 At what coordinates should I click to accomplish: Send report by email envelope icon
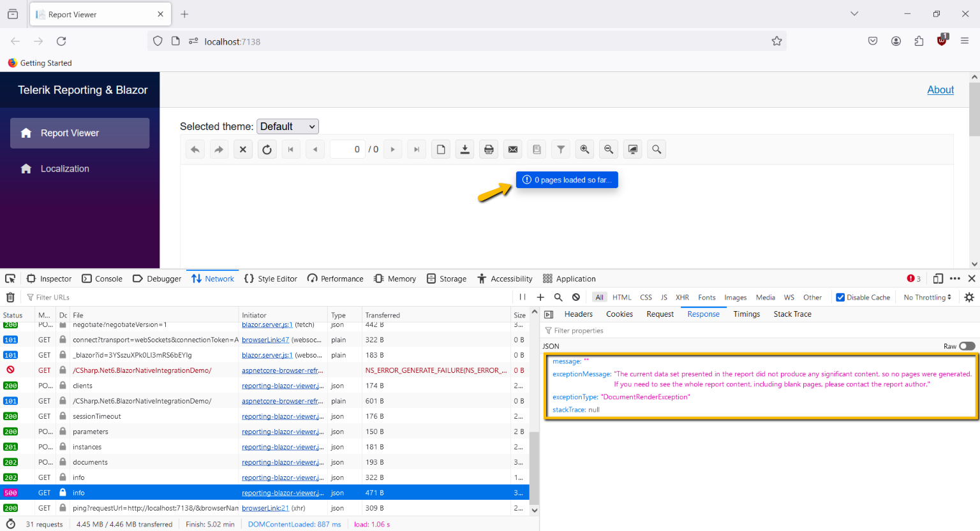[x=513, y=150]
